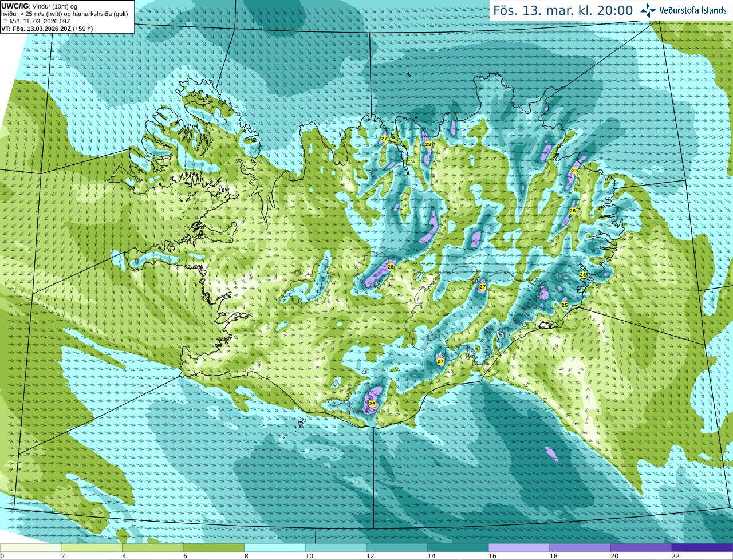Viewport: 733px width, 560px height.
Task: Pick the 12–14 m/s teal legend swatch
Action: pyautogui.click(x=397, y=548)
